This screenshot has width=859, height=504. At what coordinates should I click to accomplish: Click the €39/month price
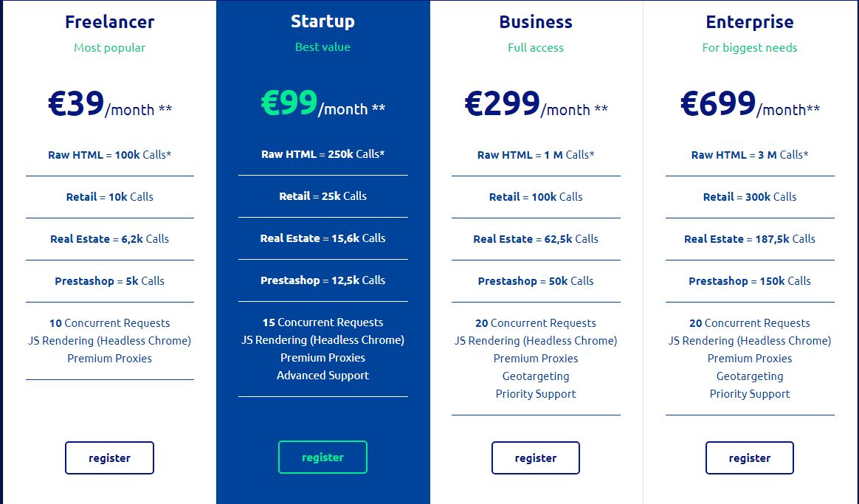[x=110, y=103]
